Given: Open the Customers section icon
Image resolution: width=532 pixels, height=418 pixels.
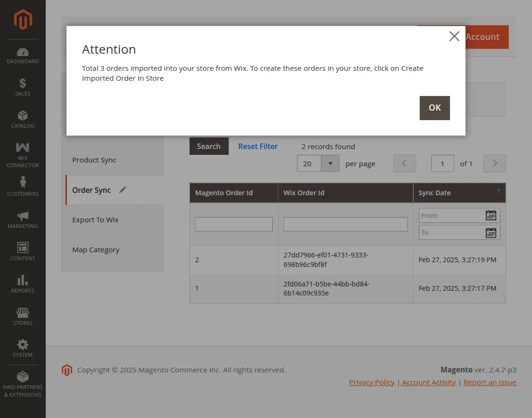Looking at the screenshot, I should (22, 182).
